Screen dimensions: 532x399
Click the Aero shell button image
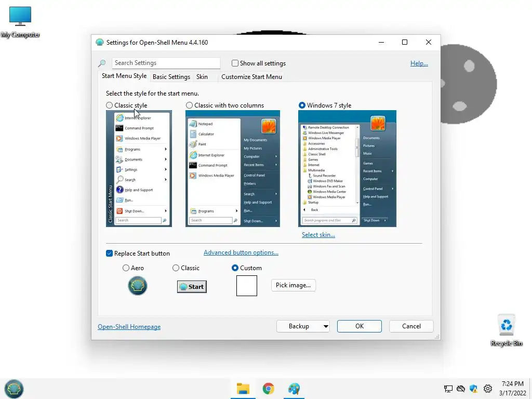(x=137, y=286)
